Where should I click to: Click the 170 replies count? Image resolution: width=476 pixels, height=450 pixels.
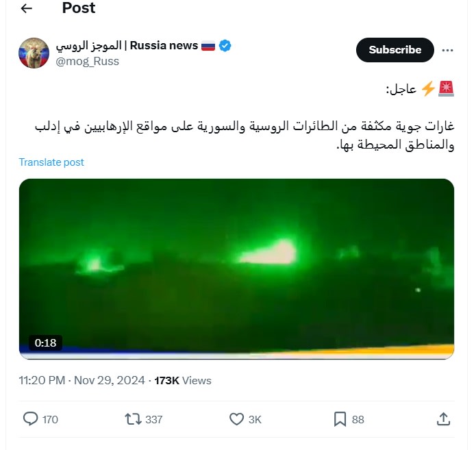[50, 420]
